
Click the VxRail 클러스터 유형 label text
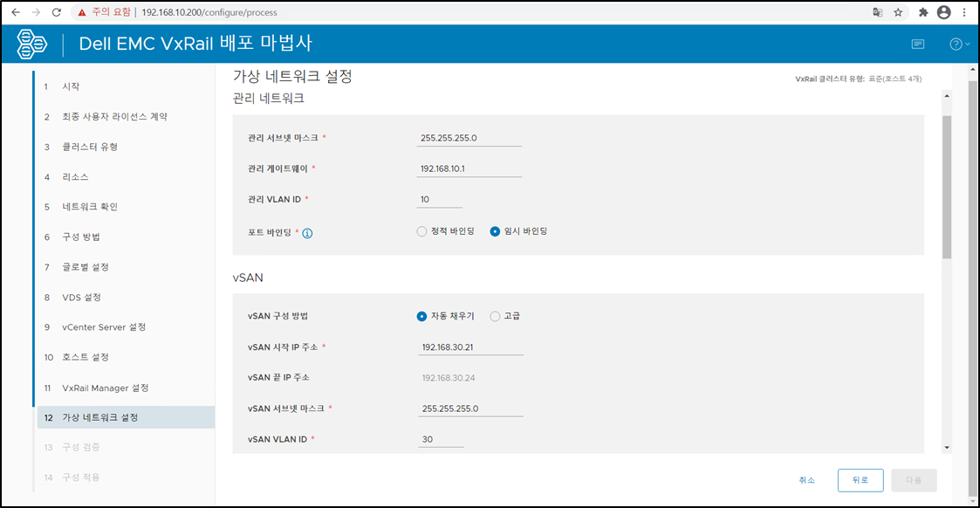pyautogui.click(x=830, y=79)
